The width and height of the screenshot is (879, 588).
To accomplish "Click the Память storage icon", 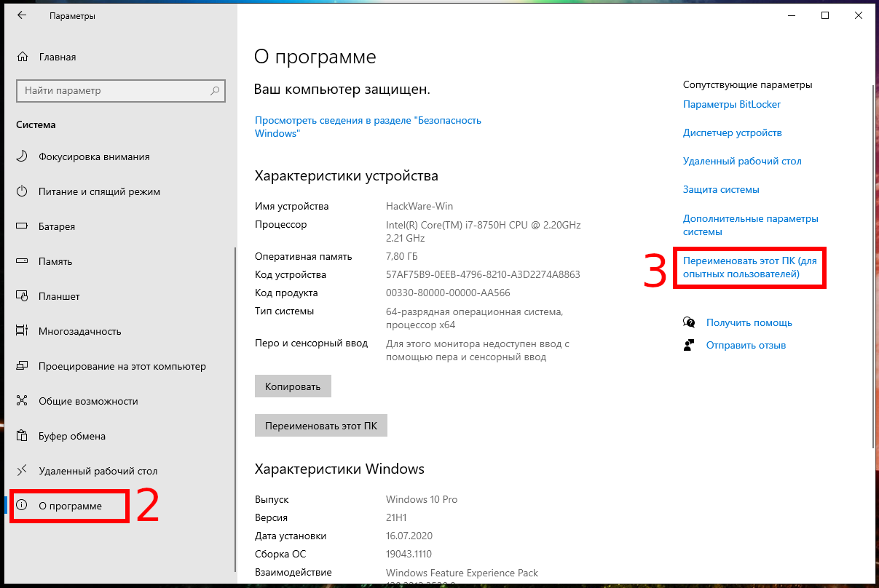I will [23, 261].
